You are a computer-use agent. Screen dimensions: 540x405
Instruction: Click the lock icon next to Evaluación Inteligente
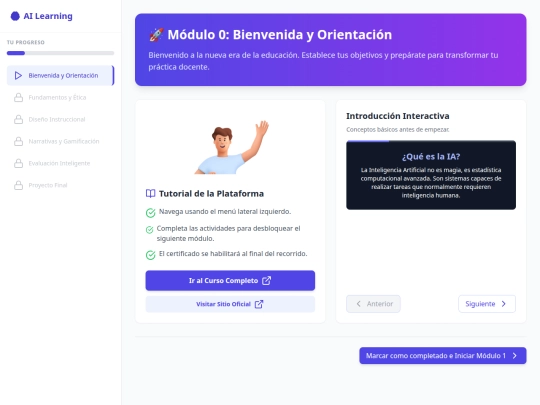coord(18,163)
